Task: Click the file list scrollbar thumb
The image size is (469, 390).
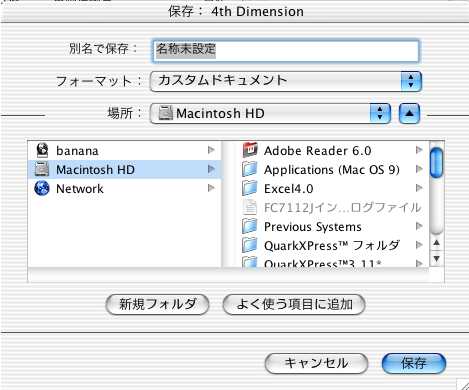Action: coord(436,163)
